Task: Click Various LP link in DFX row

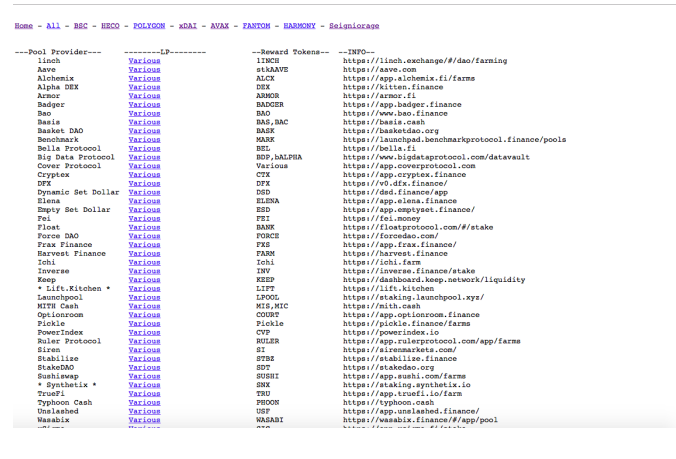Action: click(144, 184)
